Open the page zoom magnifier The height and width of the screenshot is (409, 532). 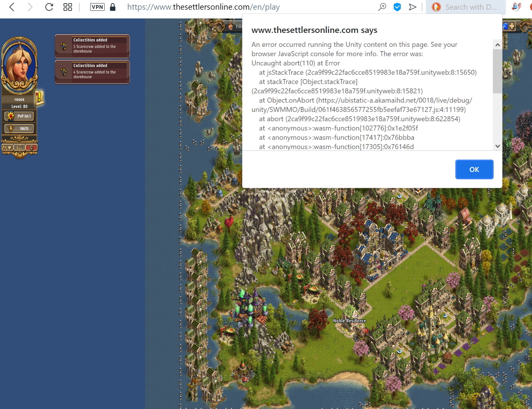(382, 7)
